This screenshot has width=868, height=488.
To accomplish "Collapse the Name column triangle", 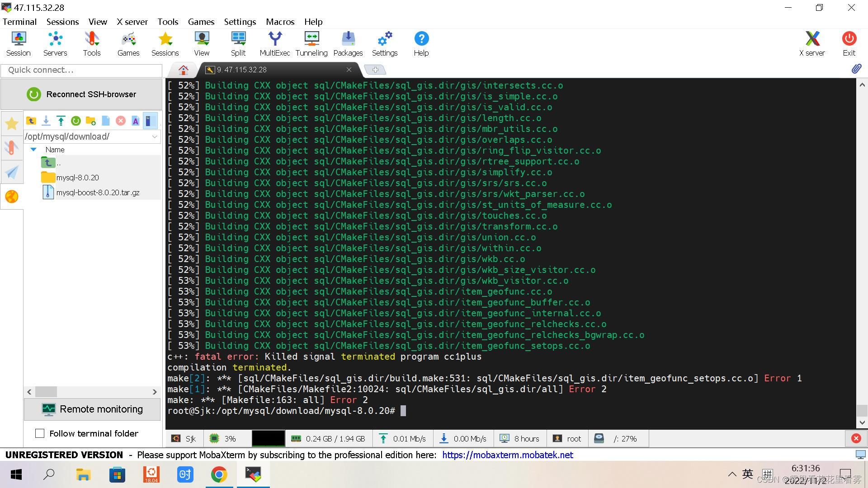I will coord(33,150).
